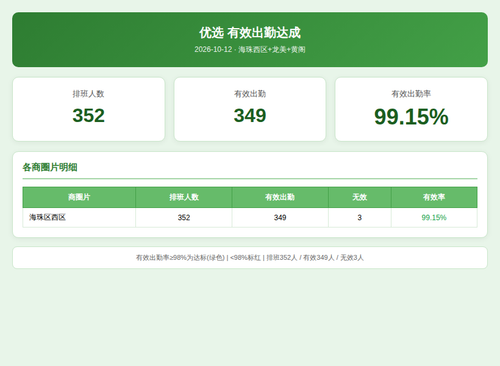Select the '有效出勤率' card label
The height and width of the screenshot is (366, 500).
coord(411,94)
